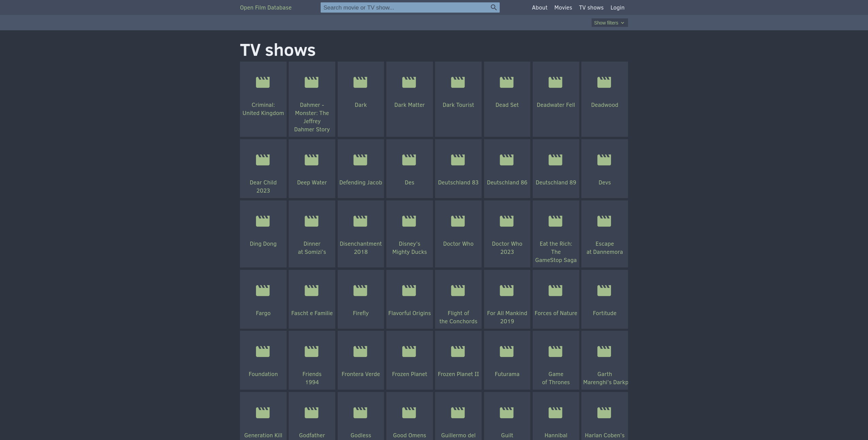The height and width of the screenshot is (440, 868).
Task: Click the clapperboard icon above Firefly
Action: coord(360,290)
